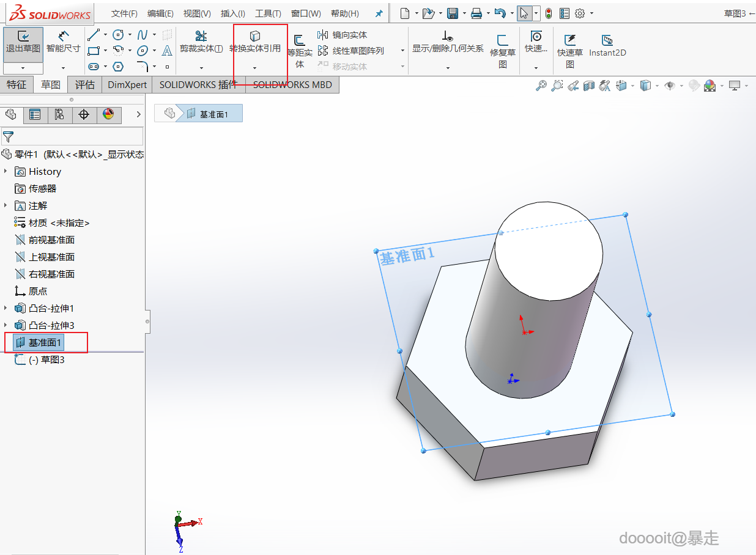Open the 工具(T) menu
This screenshot has width=756, height=555.
pos(268,13)
